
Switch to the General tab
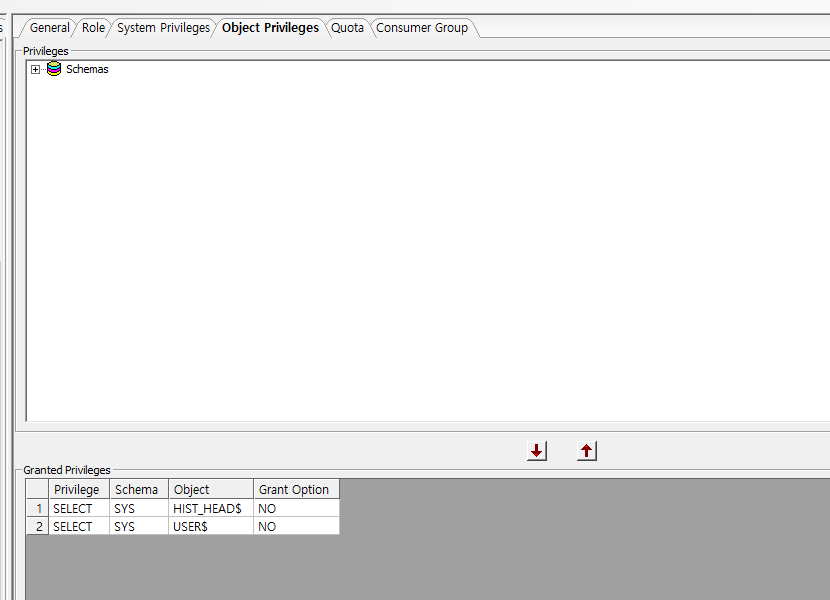[49, 28]
